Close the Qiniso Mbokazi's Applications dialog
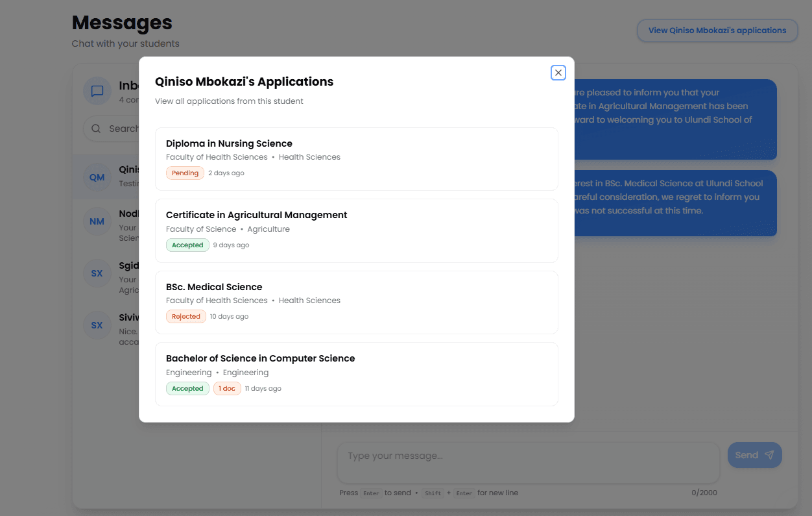The height and width of the screenshot is (516, 812). pyautogui.click(x=558, y=72)
